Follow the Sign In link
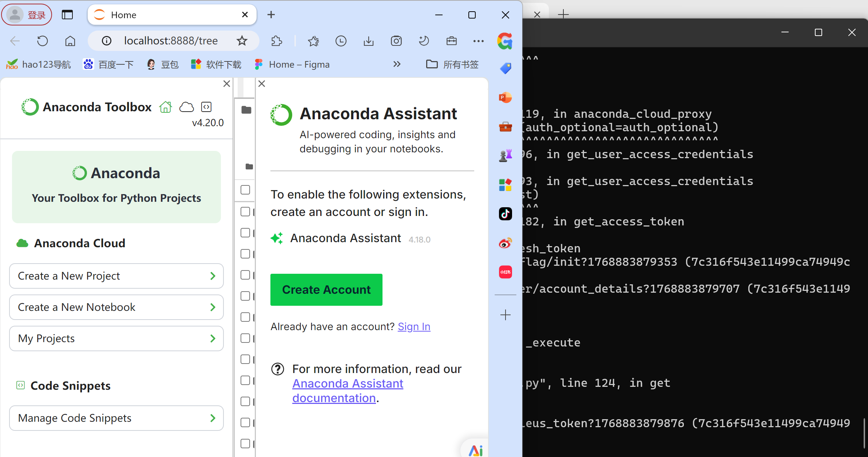 (414, 326)
